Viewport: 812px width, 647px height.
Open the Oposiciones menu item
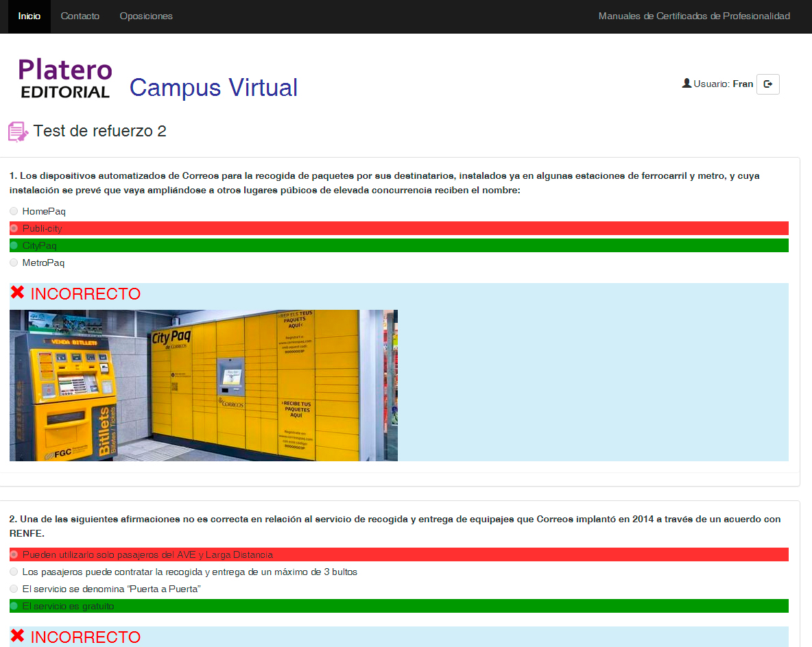146,16
